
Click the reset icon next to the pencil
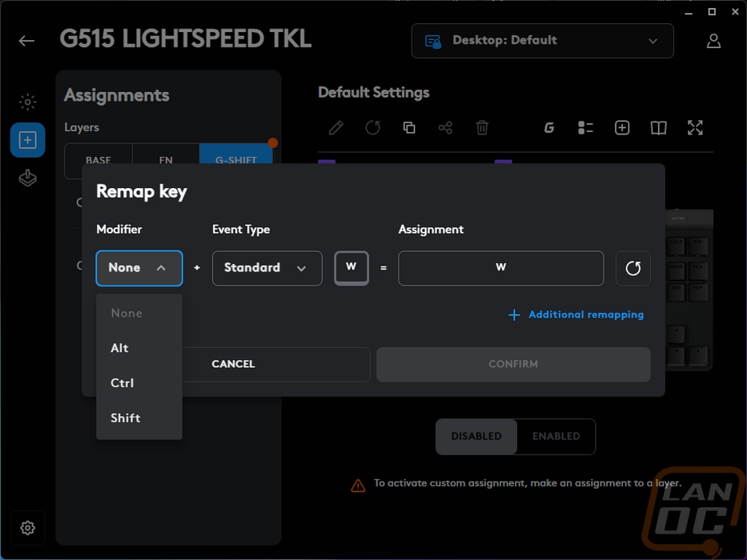(372, 128)
